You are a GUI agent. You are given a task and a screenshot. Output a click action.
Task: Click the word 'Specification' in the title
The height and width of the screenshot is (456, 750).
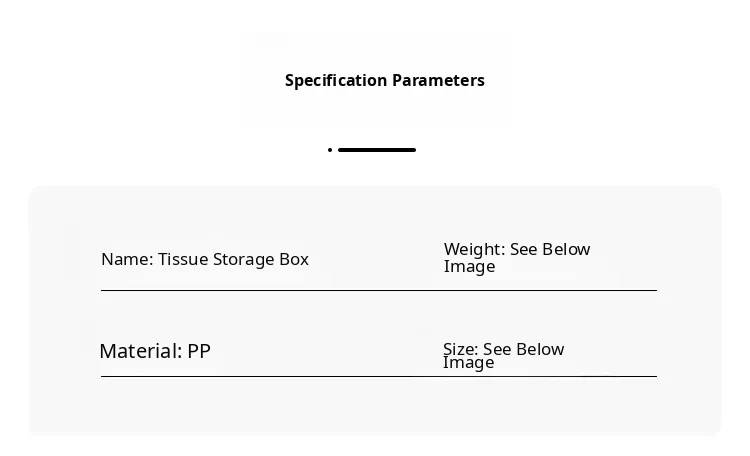click(336, 81)
